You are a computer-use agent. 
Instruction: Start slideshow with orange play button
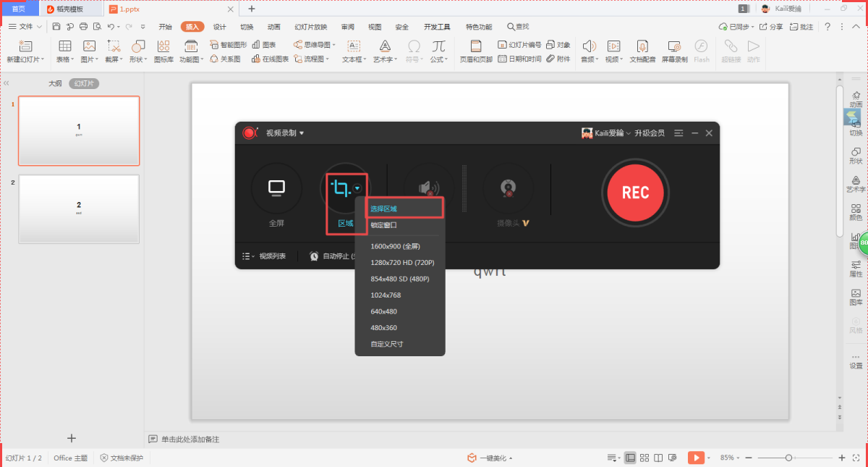point(695,458)
